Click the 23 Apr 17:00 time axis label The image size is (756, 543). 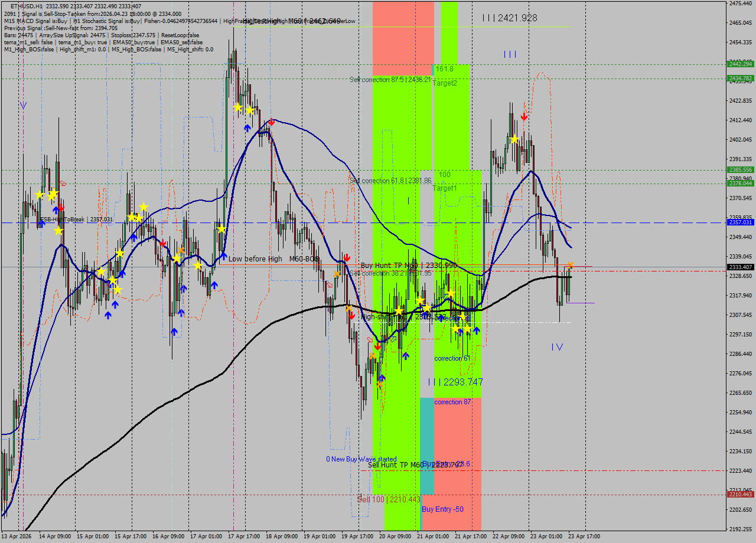pyautogui.click(x=585, y=536)
